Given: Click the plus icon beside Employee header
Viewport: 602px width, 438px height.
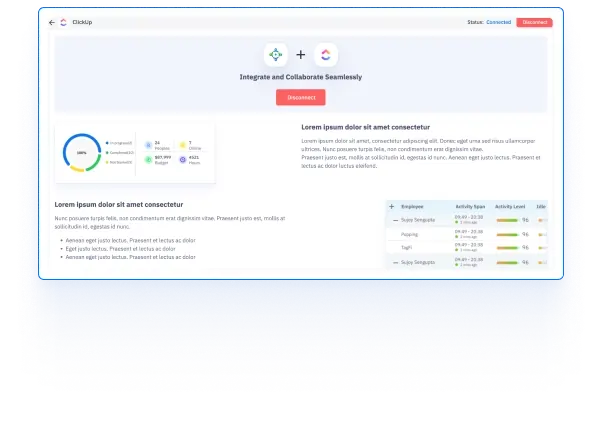Looking at the screenshot, I should pos(392,207).
